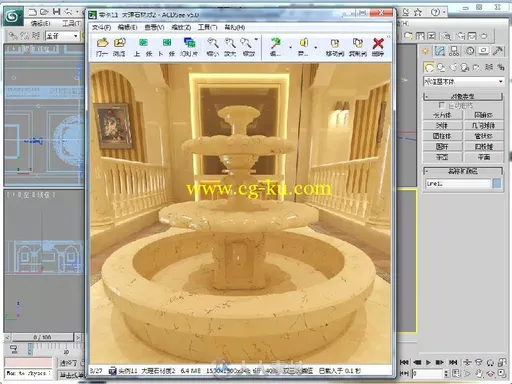
Task: Open the zoom tool dropdown arrow
Action: [256, 40]
